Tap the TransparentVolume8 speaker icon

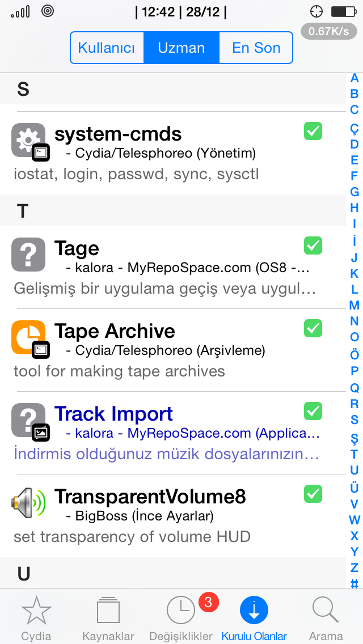click(28, 502)
